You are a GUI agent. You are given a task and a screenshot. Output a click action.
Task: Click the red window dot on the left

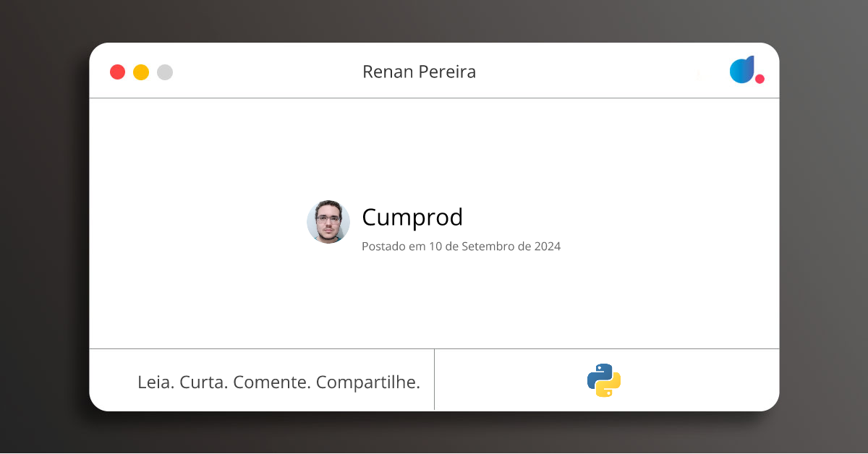coord(118,72)
